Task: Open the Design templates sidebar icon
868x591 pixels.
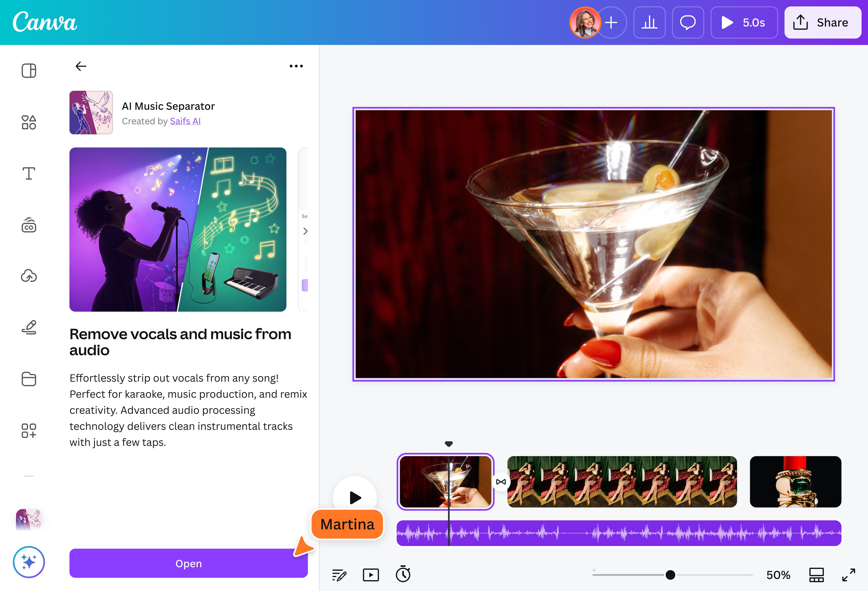Action: pyautogui.click(x=29, y=71)
